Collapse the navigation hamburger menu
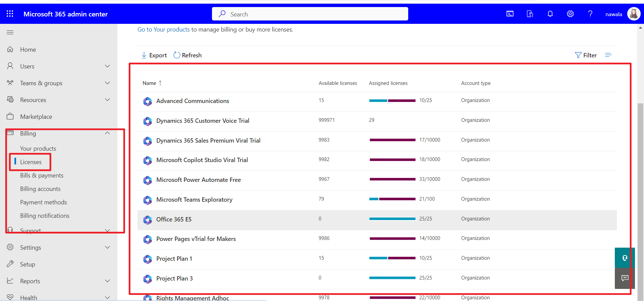 10,32
